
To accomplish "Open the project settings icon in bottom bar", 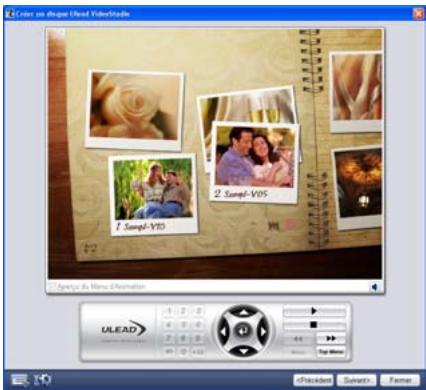I will pos(20,380).
